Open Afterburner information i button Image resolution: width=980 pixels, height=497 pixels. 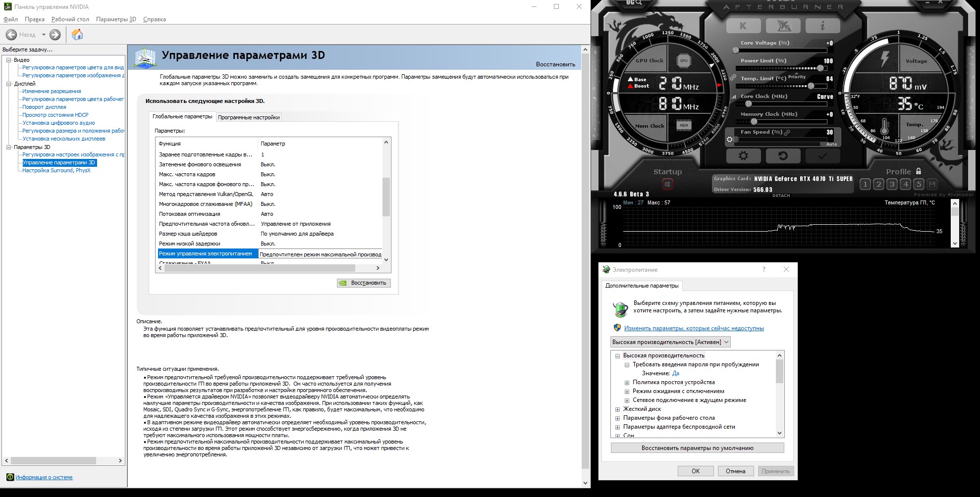tap(822, 25)
